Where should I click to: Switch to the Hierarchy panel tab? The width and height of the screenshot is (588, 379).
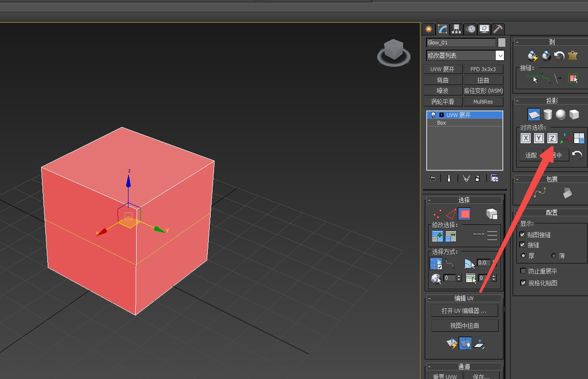point(457,29)
